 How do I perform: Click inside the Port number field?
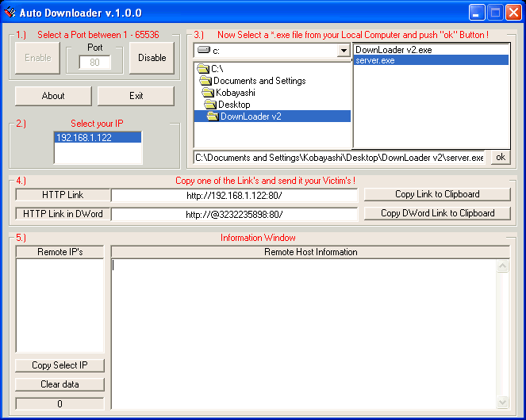94,62
